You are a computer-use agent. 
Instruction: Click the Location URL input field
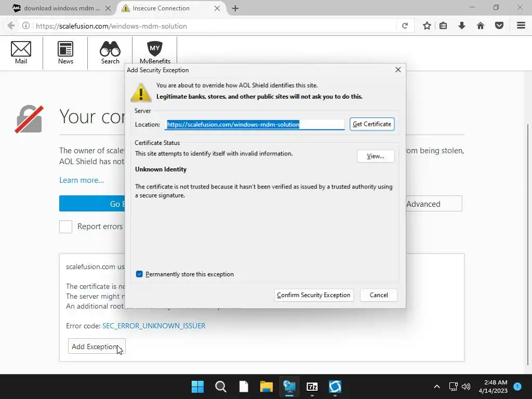[x=255, y=125]
